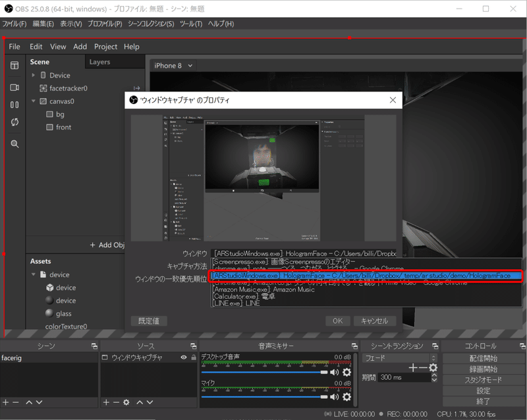527x420 pixels.
Task: Click the 既定値 defaults button
Action: pos(149,321)
